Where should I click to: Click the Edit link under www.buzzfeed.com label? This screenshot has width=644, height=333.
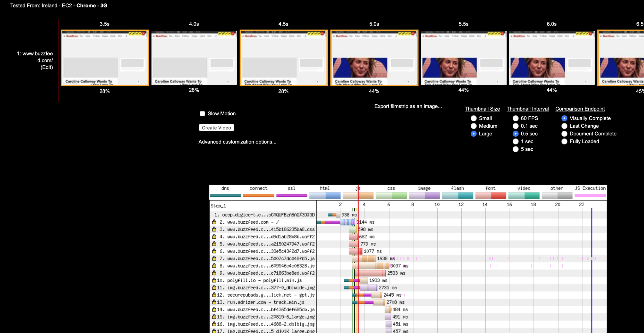coord(47,67)
